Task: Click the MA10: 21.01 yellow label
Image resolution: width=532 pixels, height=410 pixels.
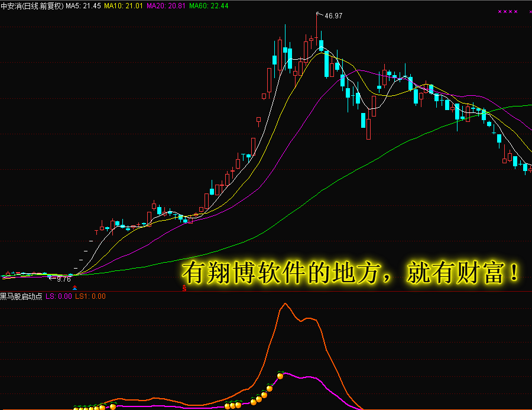Action: [124, 6]
